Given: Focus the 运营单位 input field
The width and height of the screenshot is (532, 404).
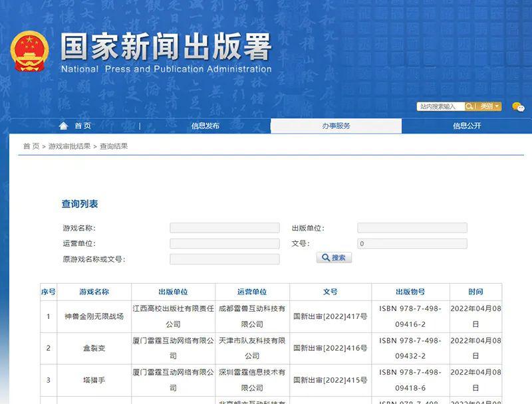Looking at the screenshot, I should point(225,243).
